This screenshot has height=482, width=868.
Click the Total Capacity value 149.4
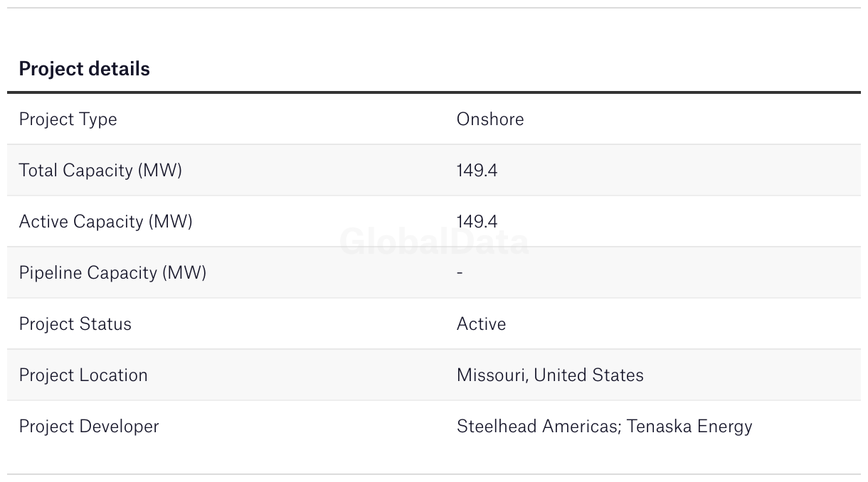pyautogui.click(x=477, y=170)
